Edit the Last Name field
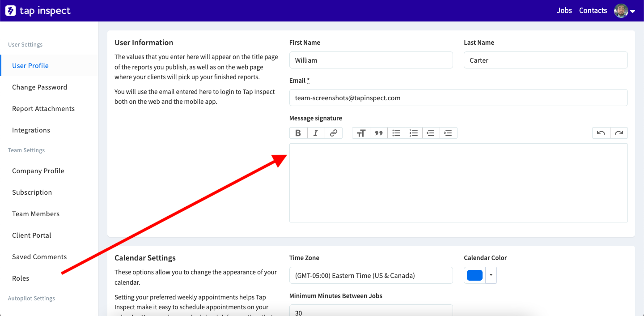The width and height of the screenshot is (644, 316). coord(546,60)
